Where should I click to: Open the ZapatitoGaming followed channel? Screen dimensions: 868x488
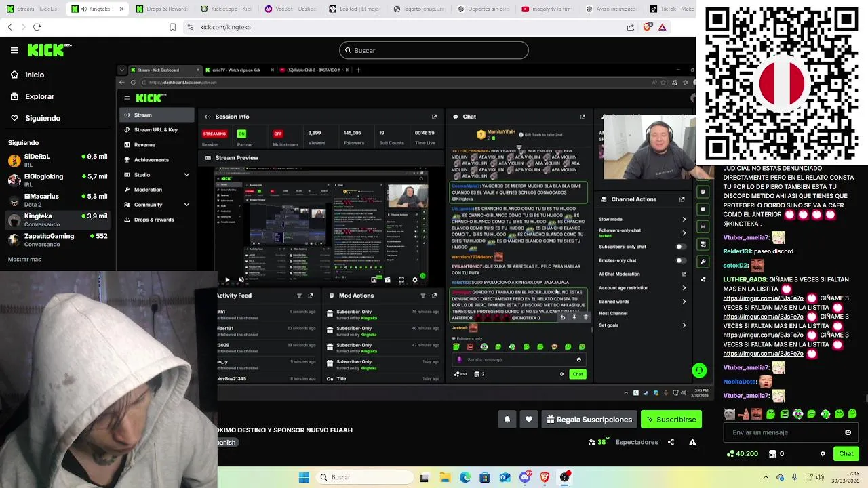[58, 239]
